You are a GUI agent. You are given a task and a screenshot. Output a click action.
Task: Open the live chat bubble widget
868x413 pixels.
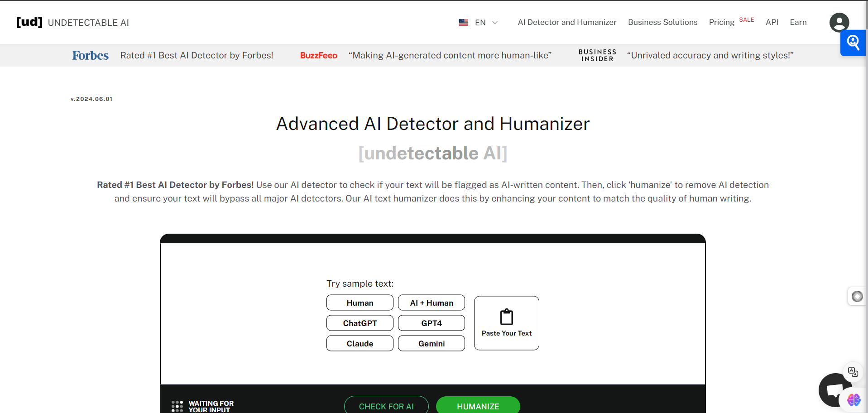tap(832, 390)
